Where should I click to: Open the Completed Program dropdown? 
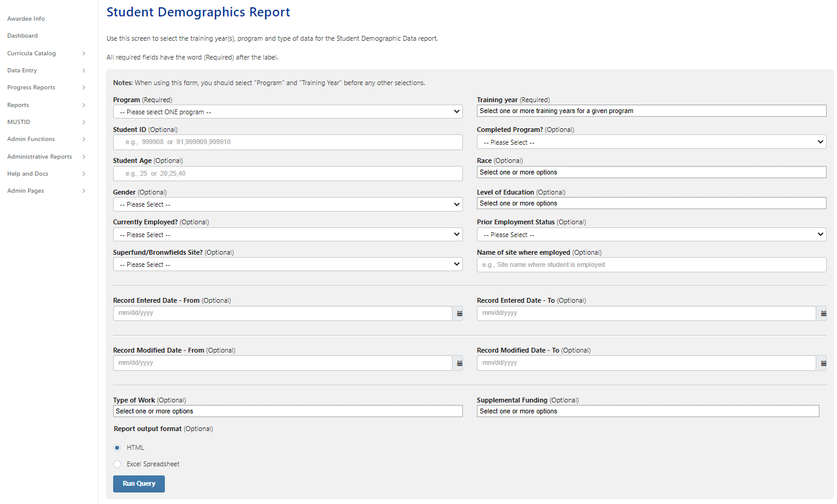pos(651,142)
